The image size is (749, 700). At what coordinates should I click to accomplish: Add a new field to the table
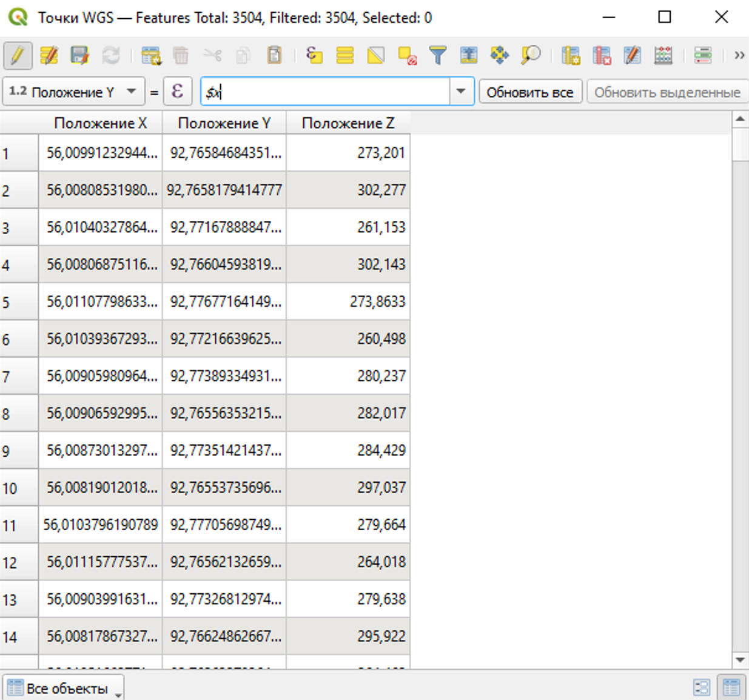click(x=571, y=56)
